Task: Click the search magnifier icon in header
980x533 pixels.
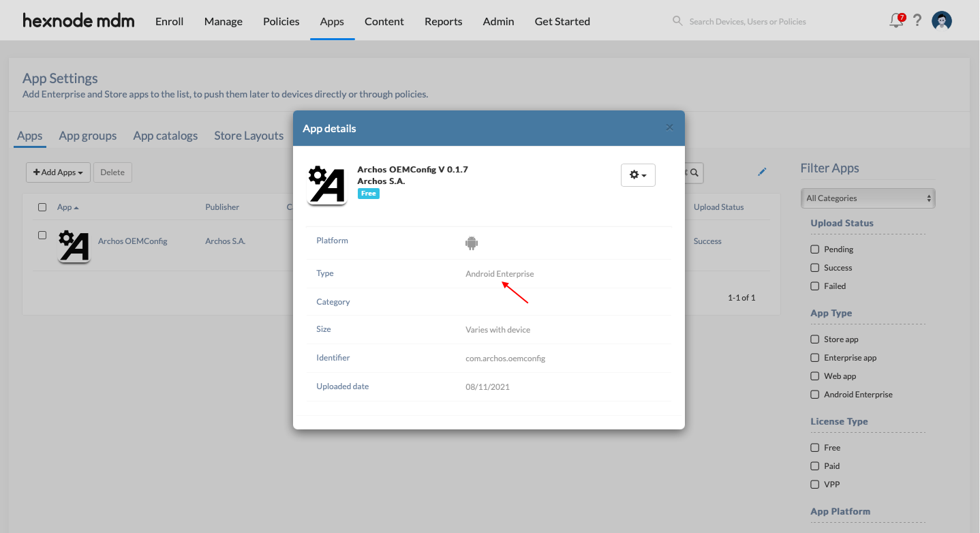Action: [x=677, y=21]
